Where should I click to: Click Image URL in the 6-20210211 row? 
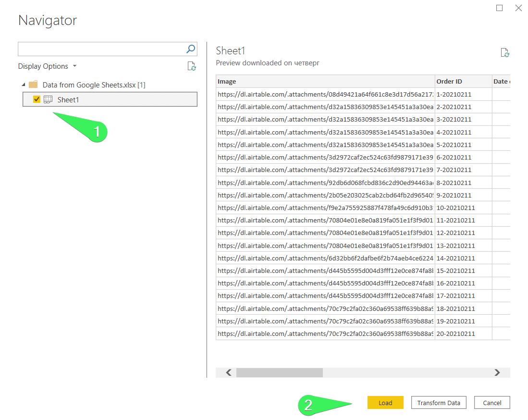(x=325, y=157)
